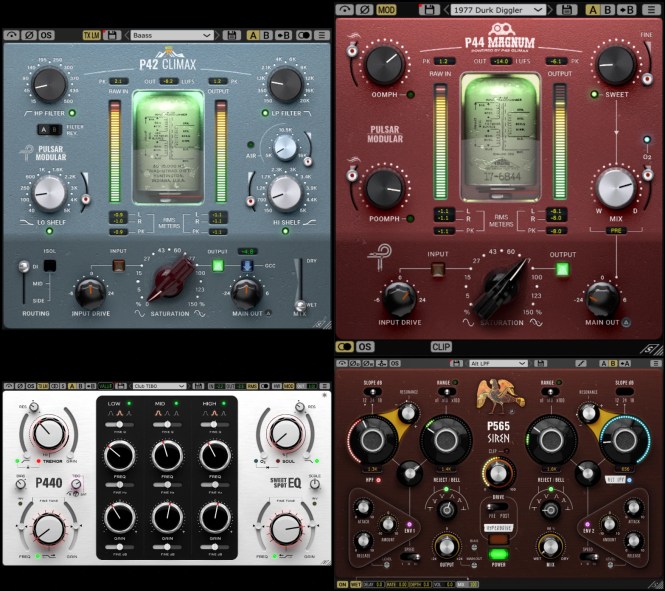Click the SCALE knob in P440
Image resolution: width=665 pixels, height=591 pixels.
[314, 485]
